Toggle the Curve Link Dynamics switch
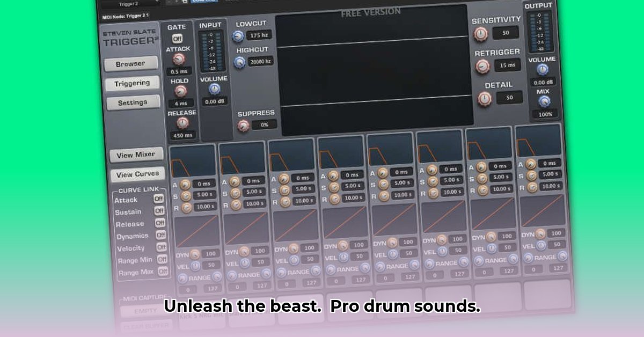The height and width of the screenshot is (337, 644). click(160, 235)
